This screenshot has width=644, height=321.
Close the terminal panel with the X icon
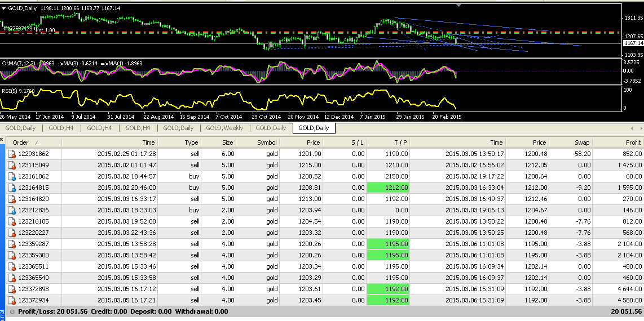(x=2, y=139)
